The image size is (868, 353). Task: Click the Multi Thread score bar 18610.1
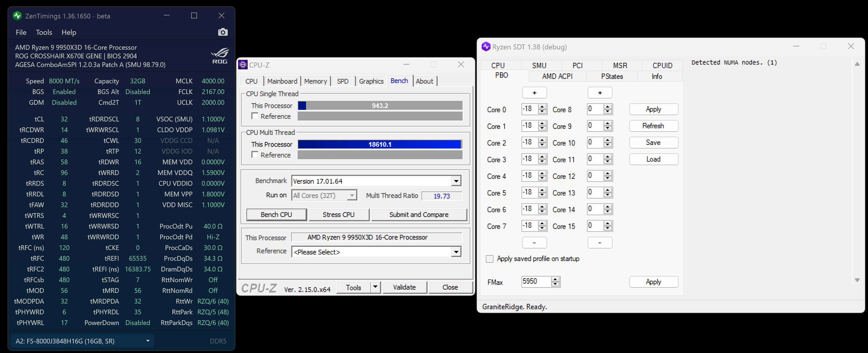[x=380, y=144]
